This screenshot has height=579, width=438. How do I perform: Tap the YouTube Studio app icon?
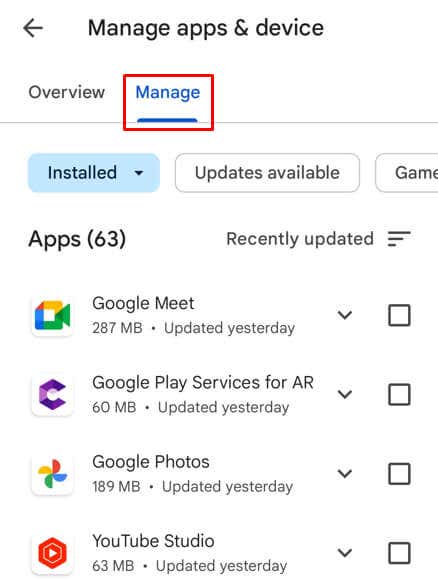[52, 553]
